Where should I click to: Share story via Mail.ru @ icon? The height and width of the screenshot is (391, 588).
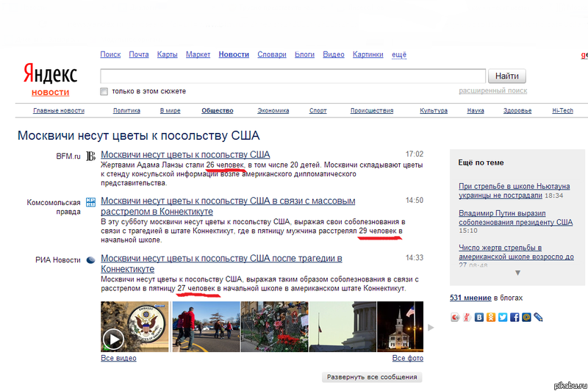coord(526,318)
